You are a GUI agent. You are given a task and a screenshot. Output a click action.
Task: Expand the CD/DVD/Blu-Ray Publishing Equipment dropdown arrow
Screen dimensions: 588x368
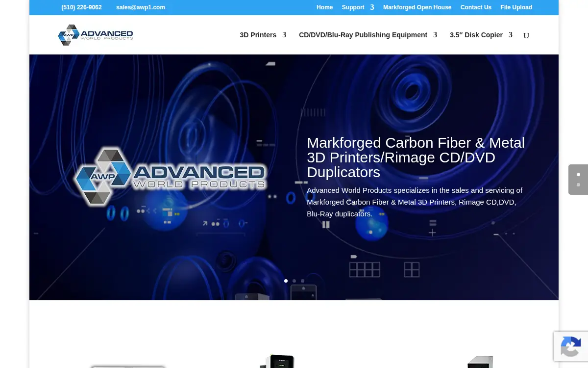(x=435, y=35)
